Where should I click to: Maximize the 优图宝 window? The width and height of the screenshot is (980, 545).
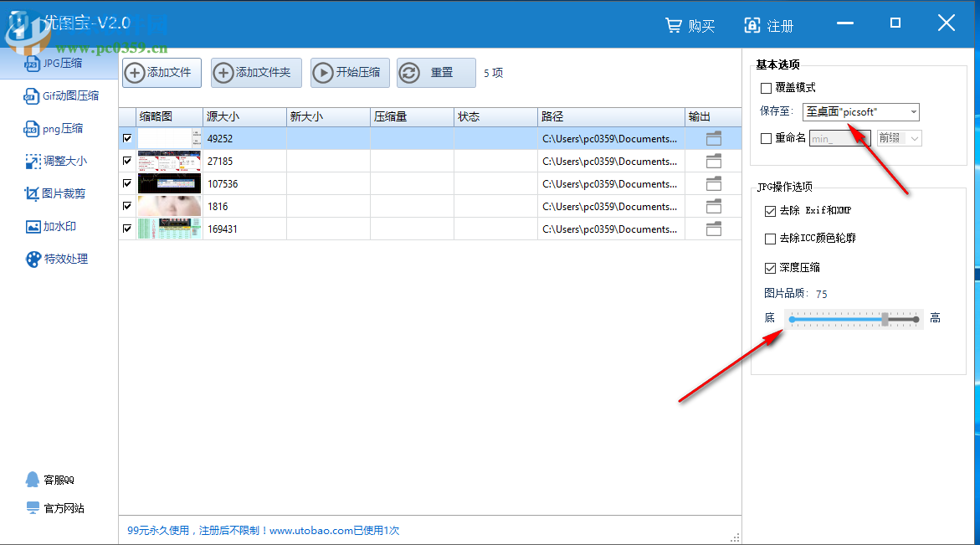(x=895, y=23)
